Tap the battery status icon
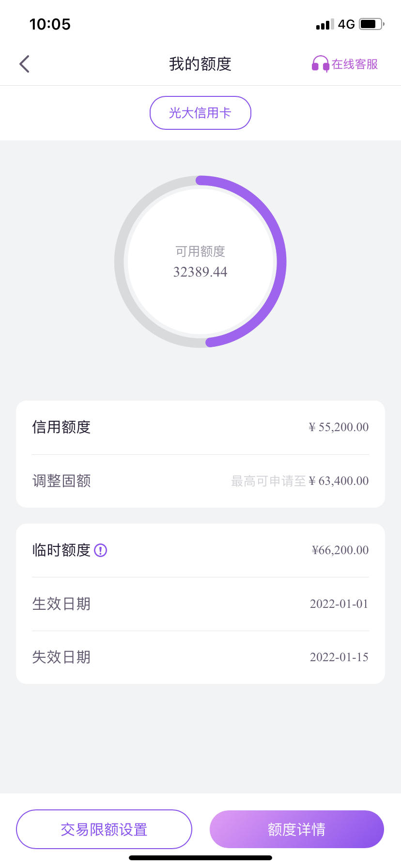The height and width of the screenshot is (868, 401). coord(372,24)
